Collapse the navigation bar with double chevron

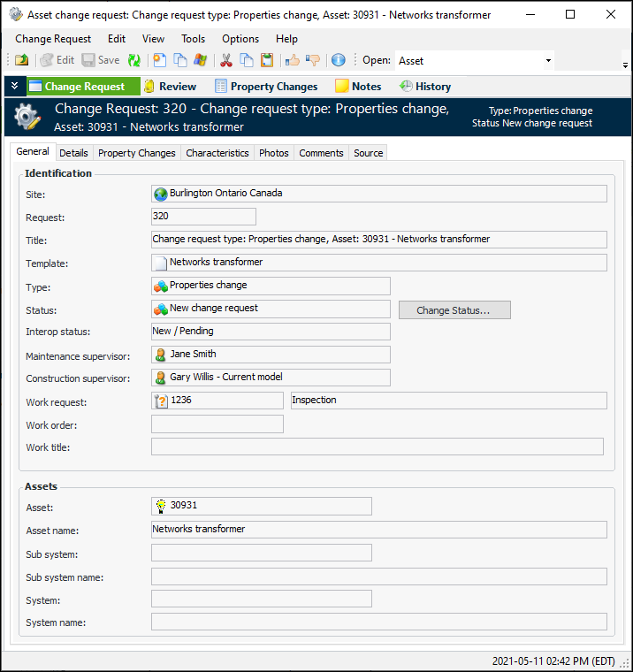14,87
